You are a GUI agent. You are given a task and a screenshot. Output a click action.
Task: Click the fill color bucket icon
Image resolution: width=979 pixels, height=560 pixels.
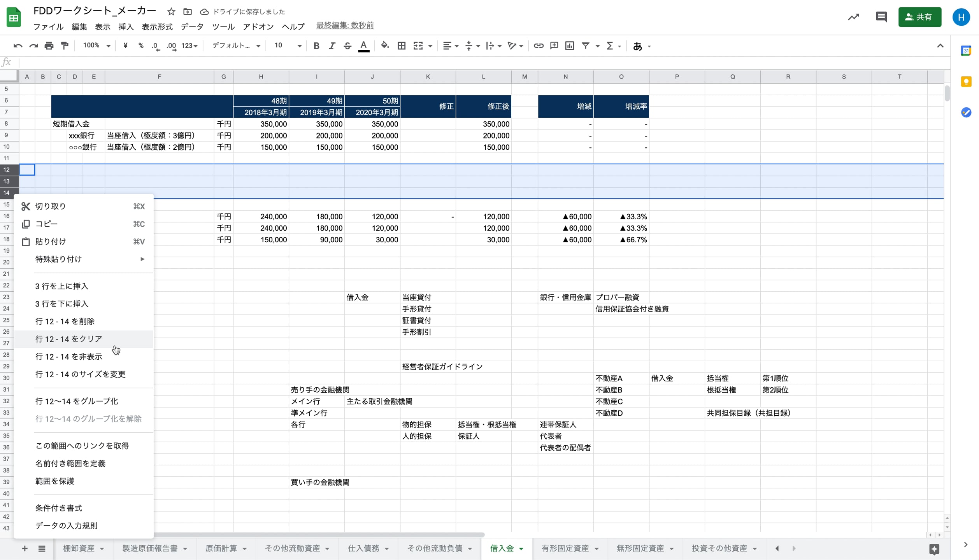coord(384,46)
